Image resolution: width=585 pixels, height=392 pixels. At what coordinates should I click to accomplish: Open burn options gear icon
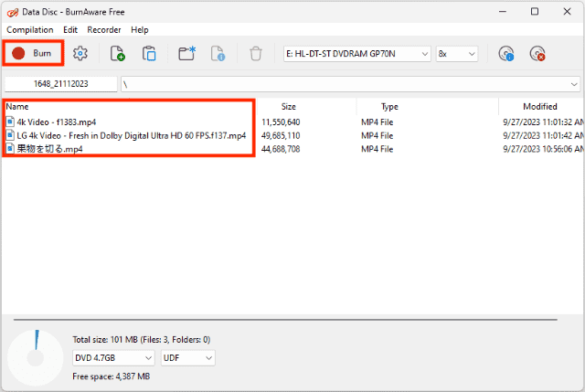tap(80, 54)
